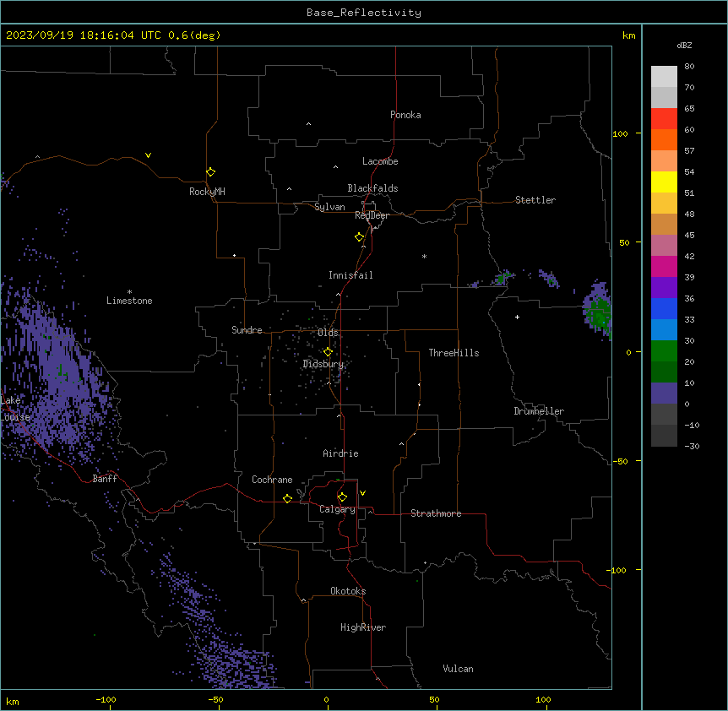Pick the red 65 dBZ legend swatch
This screenshot has height=711, width=728.
click(x=664, y=119)
